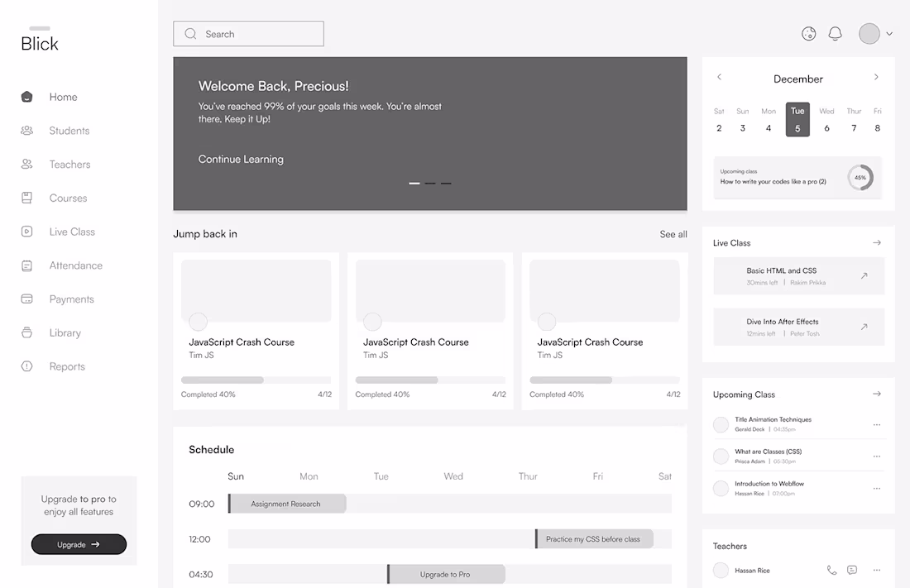Click the cookie icon in the top bar

(808, 34)
